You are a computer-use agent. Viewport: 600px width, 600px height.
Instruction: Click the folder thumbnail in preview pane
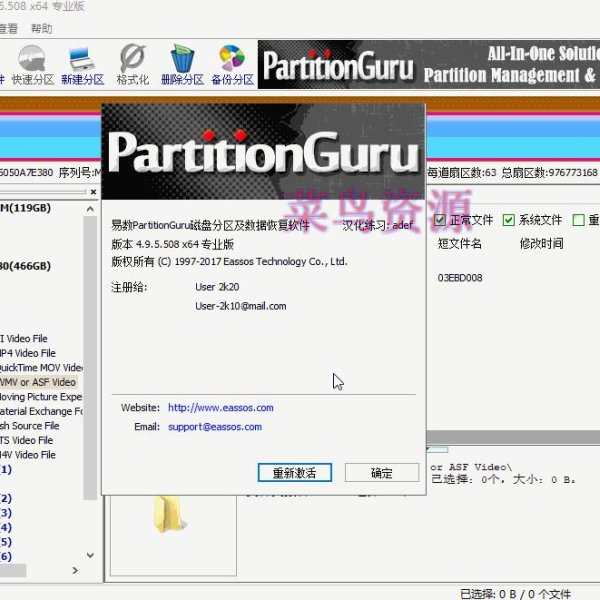click(168, 515)
